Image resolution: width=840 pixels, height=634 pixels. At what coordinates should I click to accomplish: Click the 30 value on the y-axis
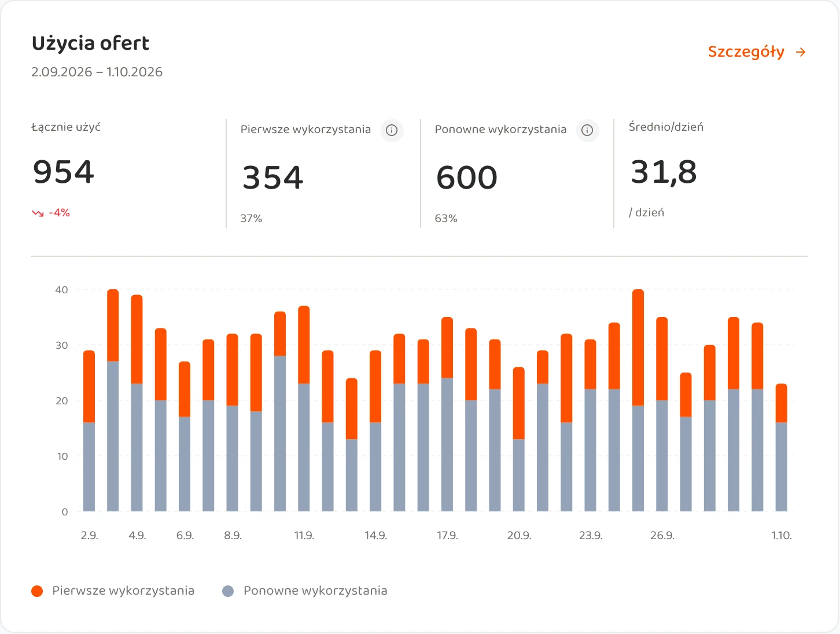pos(61,345)
